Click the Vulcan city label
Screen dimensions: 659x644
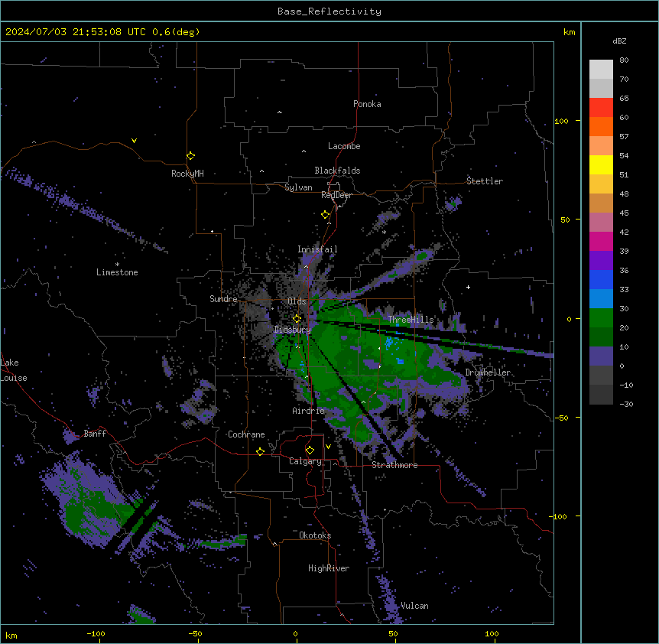tap(415, 606)
